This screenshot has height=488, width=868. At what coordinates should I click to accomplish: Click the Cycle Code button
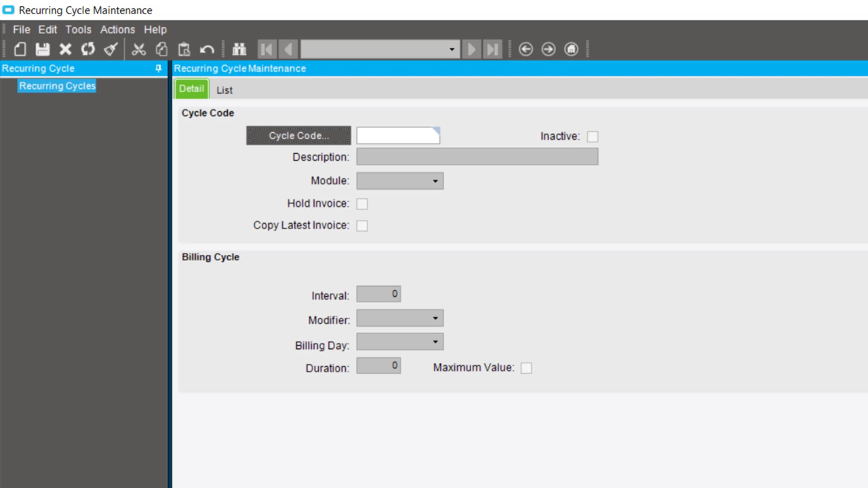tap(298, 135)
